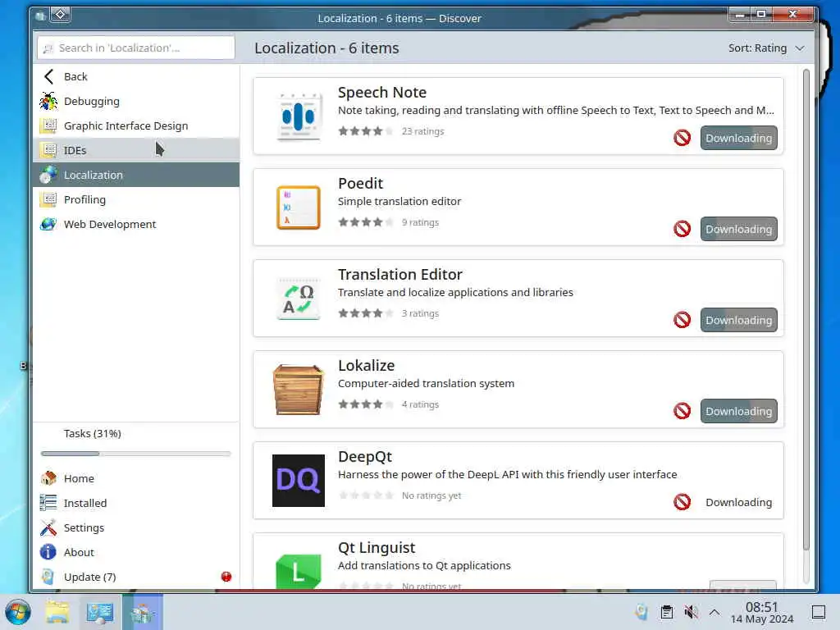Click the Tasks (31%) label
The height and width of the screenshot is (630, 840).
[x=92, y=433]
